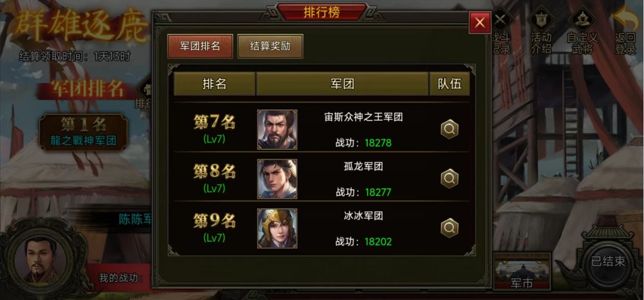The height and width of the screenshot is (300, 644).
Task: Click the 队伍 column header
Action: (x=450, y=84)
